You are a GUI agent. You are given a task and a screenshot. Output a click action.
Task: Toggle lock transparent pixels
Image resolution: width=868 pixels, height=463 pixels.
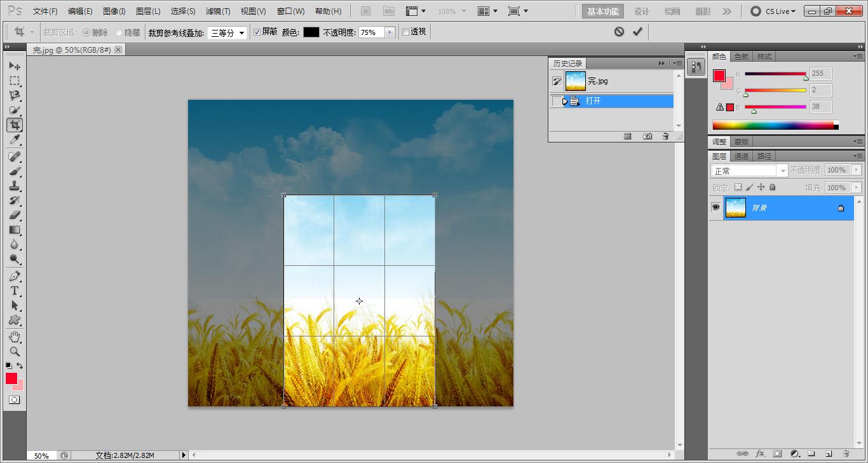(738, 188)
